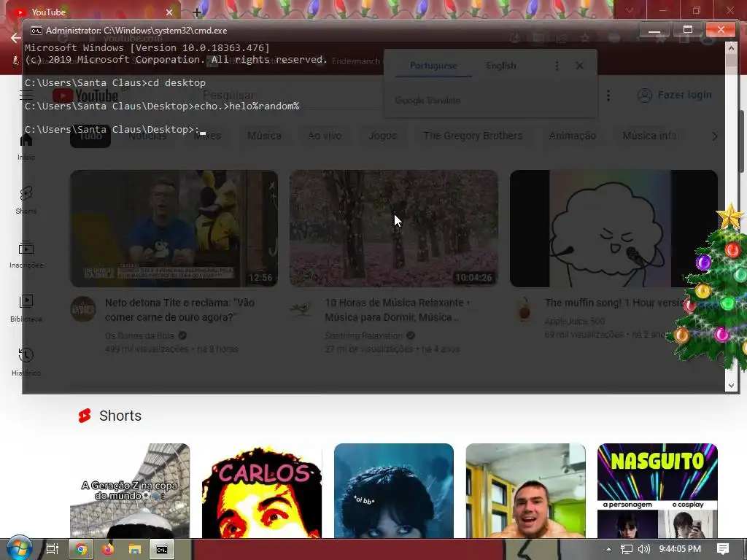Open Shorts in YouTube sidebar
Viewport: 747px width, 560px height.
(26, 200)
